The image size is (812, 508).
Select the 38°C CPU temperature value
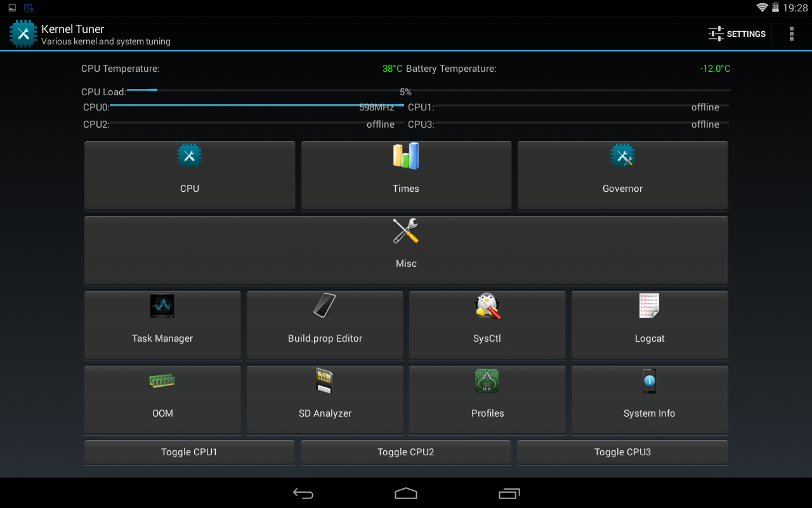[x=393, y=69]
